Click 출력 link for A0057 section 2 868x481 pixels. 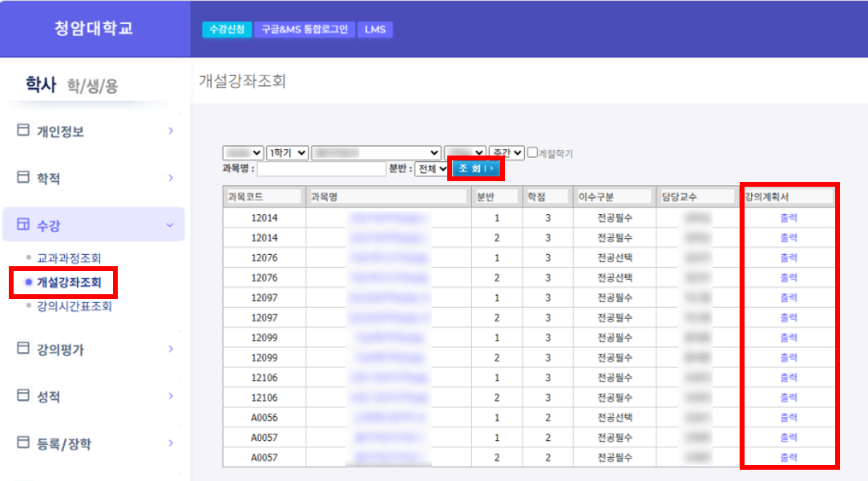click(789, 457)
